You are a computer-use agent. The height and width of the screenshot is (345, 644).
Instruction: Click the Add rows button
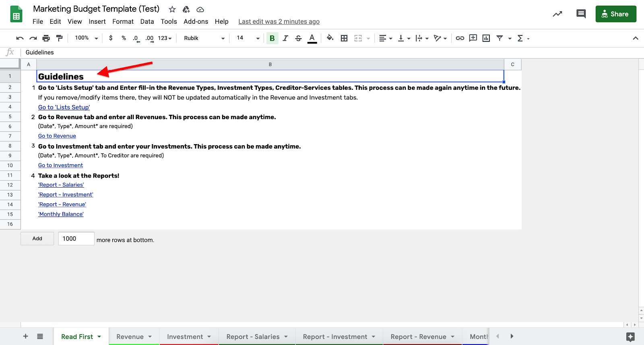click(37, 238)
